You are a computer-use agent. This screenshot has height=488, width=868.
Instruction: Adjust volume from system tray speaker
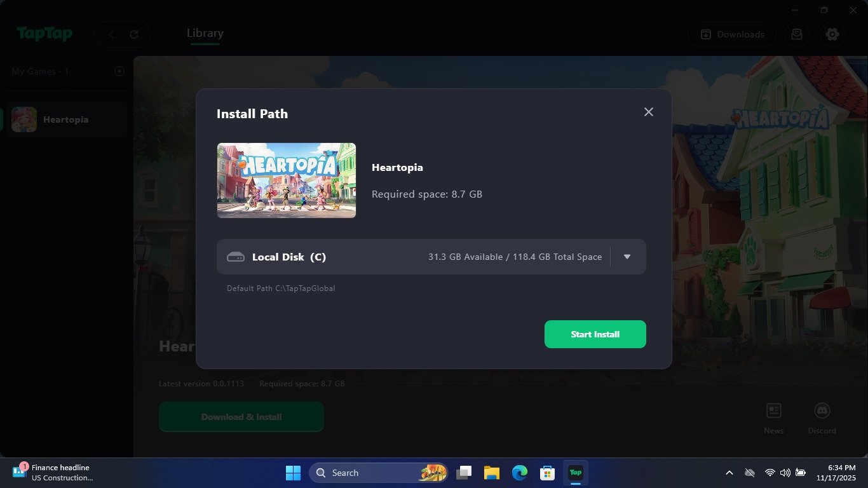785,473
